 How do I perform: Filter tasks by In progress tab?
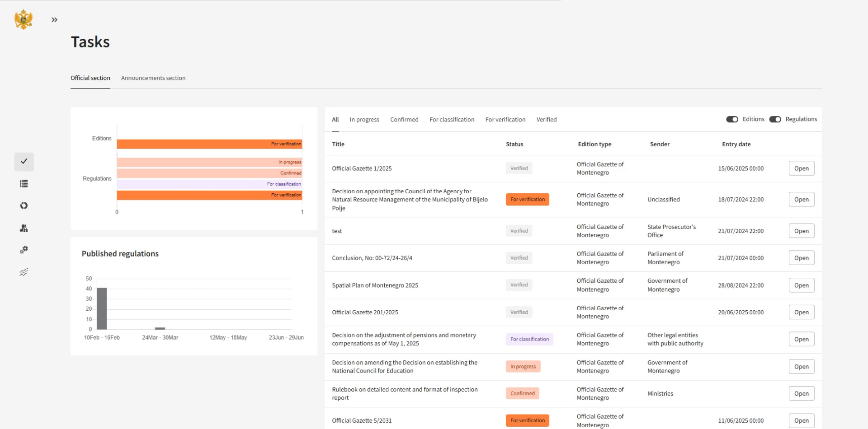point(364,120)
